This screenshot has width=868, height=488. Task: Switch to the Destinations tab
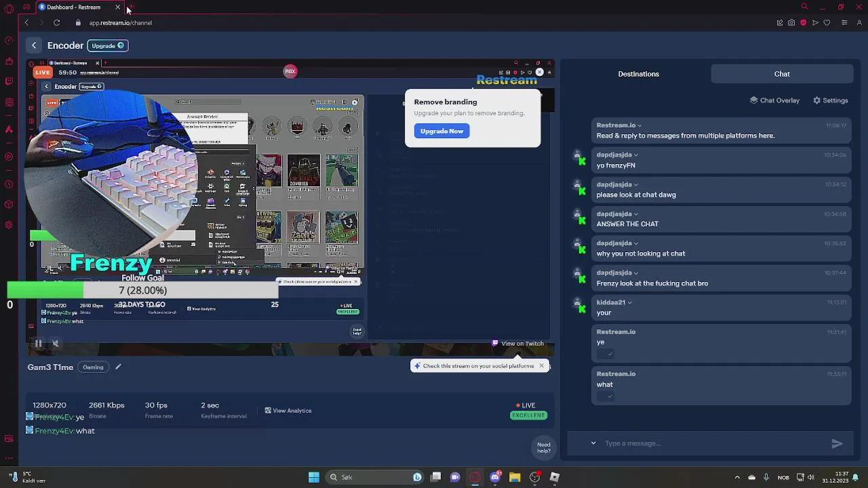coord(638,74)
